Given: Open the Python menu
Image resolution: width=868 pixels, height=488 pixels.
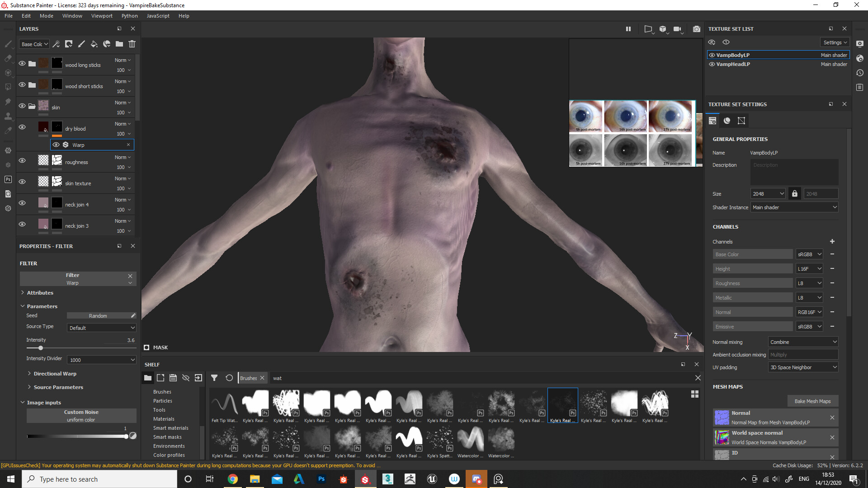Looking at the screenshot, I should [x=129, y=15].
